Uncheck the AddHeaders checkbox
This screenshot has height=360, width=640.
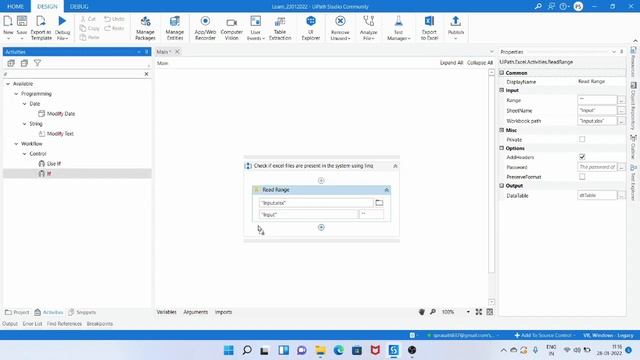pos(582,157)
